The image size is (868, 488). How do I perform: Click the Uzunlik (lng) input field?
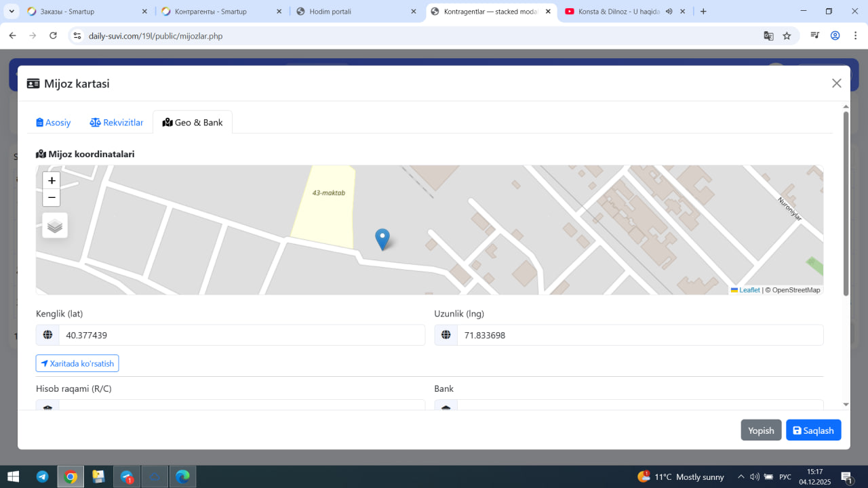point(640,335)
